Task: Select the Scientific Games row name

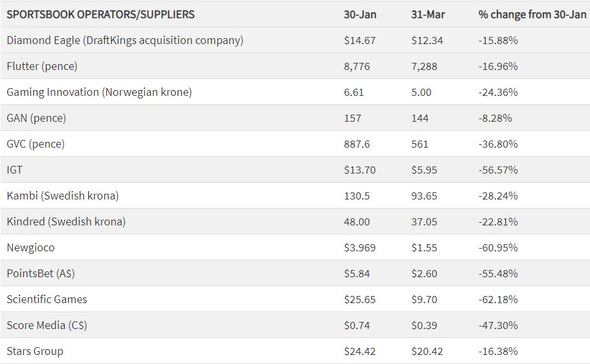Action: pyautogui.click(x=47, y=299)
